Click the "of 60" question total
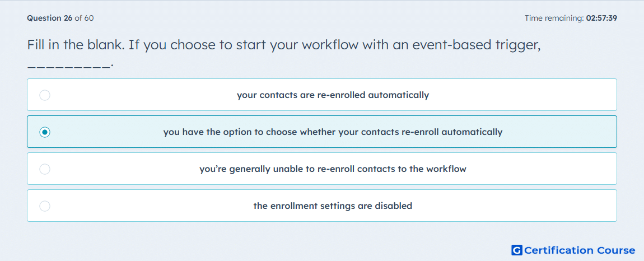 point(84,18)
